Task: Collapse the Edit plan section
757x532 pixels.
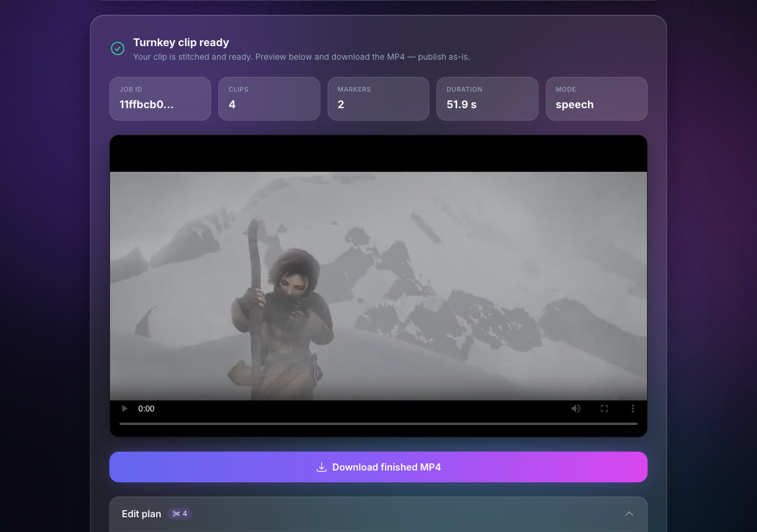Action: pos(629,514)
